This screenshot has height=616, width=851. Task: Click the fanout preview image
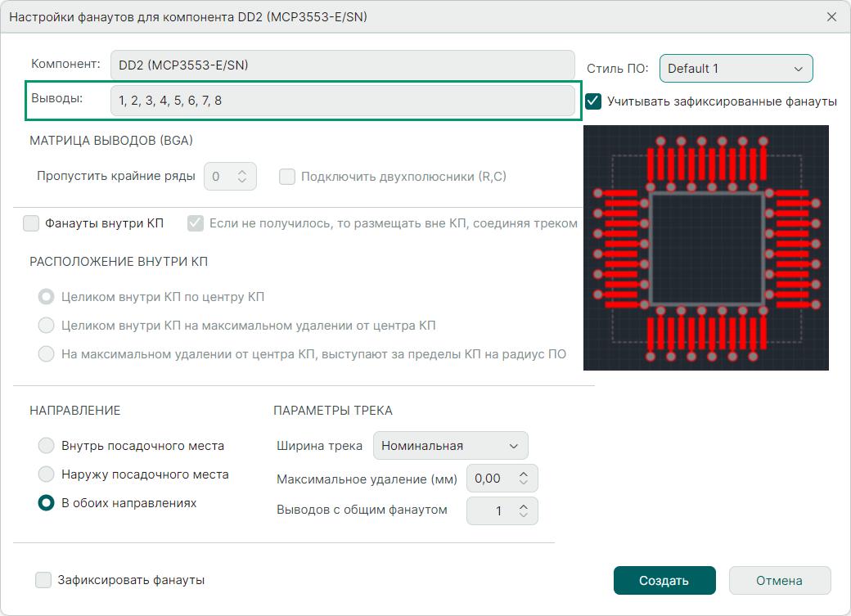click(705, 247)
